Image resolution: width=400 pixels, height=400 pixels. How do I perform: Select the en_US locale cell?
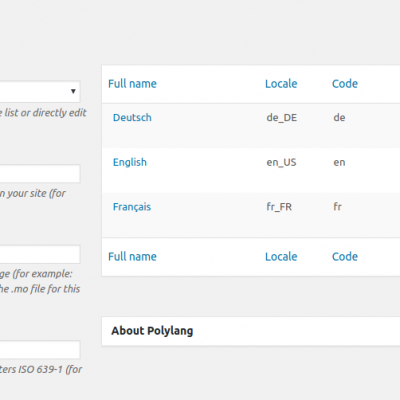tap(281, 162)
